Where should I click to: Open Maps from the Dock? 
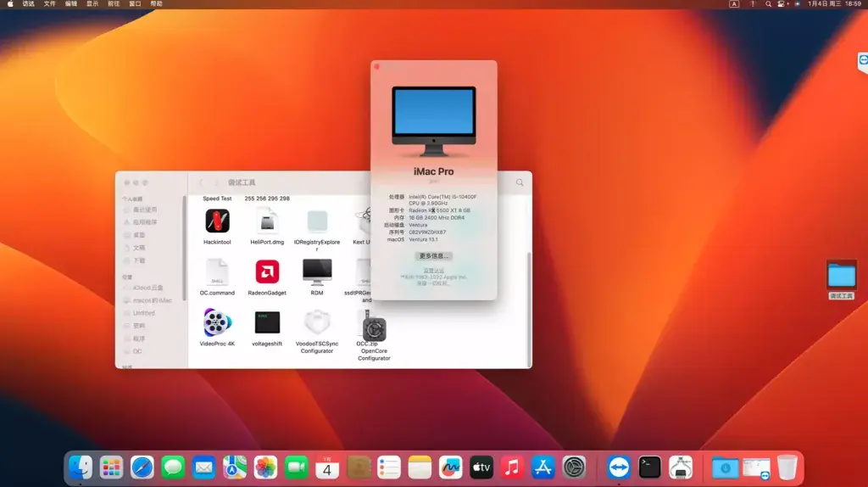click(x=235, y=467)
